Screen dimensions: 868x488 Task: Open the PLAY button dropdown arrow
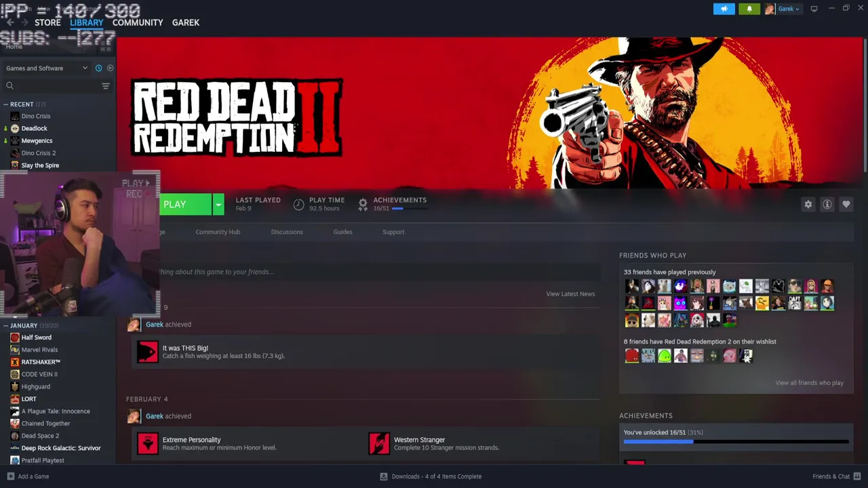click(x=218, y=204)
